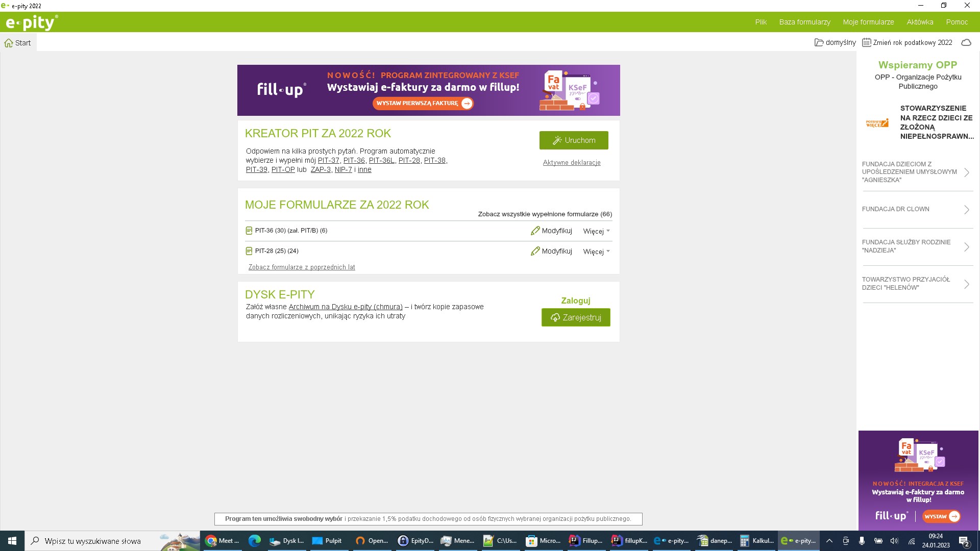Screen dimensions: 980x551
Task: Click the domyślny folder icon
Action: pyautogui.click(x=819, y=43)
